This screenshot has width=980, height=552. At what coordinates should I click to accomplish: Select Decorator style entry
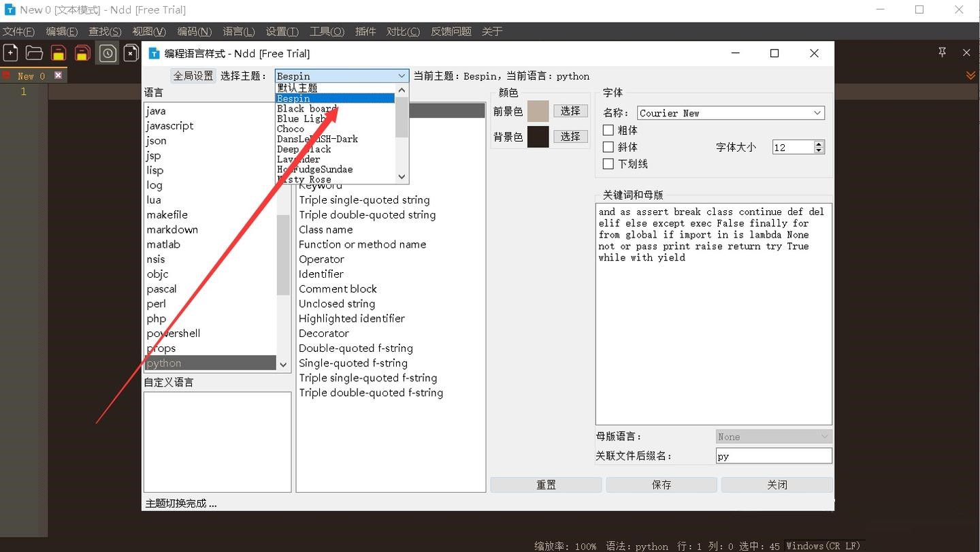pos(390,334)
